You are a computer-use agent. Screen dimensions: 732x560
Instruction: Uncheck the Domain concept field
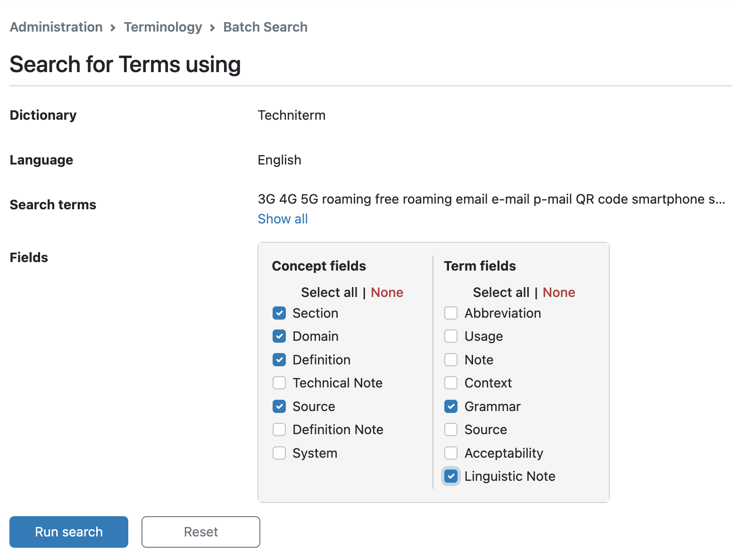click(x=279, y=336)
